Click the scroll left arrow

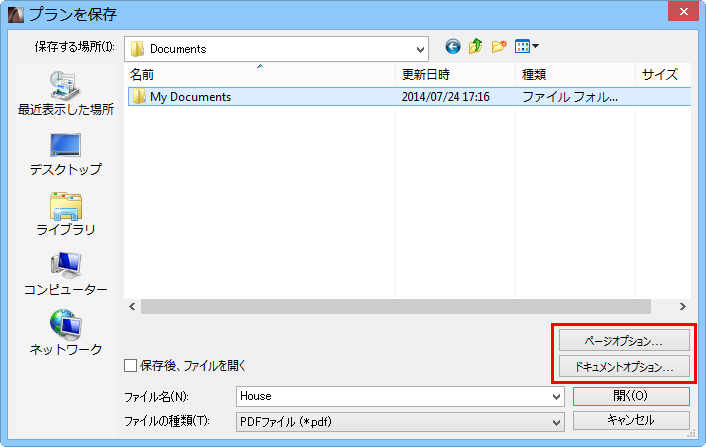pos(132,307)
